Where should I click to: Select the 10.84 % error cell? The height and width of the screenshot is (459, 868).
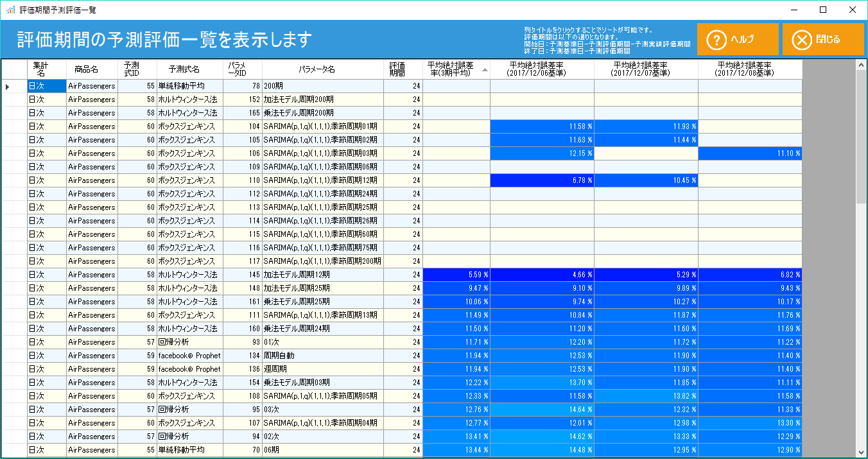tap(542, 315)
